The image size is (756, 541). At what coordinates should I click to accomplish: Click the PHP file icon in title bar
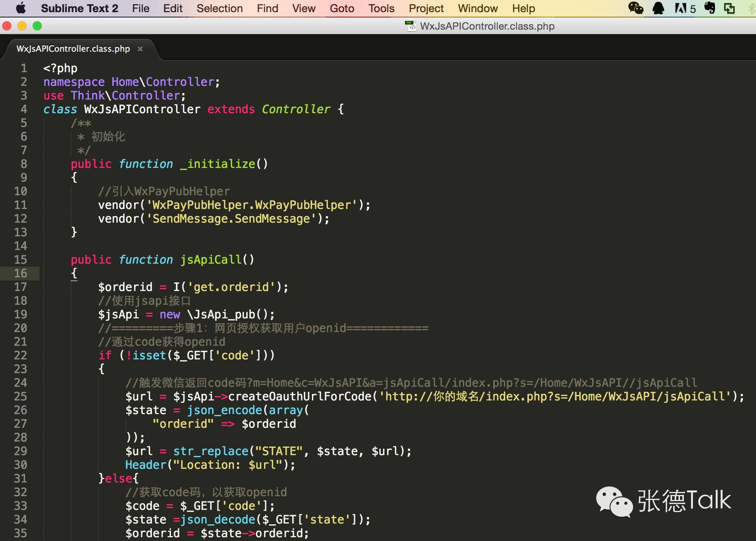coord(411,26)
